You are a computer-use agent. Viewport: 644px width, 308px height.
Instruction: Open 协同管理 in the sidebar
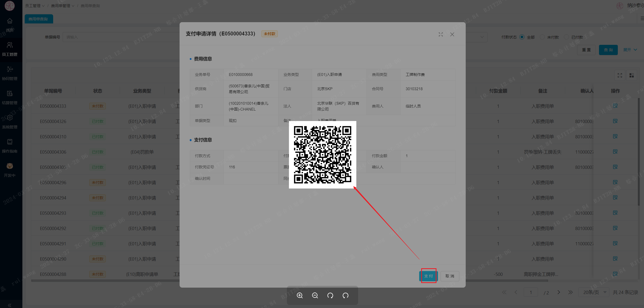click(10, 74)
